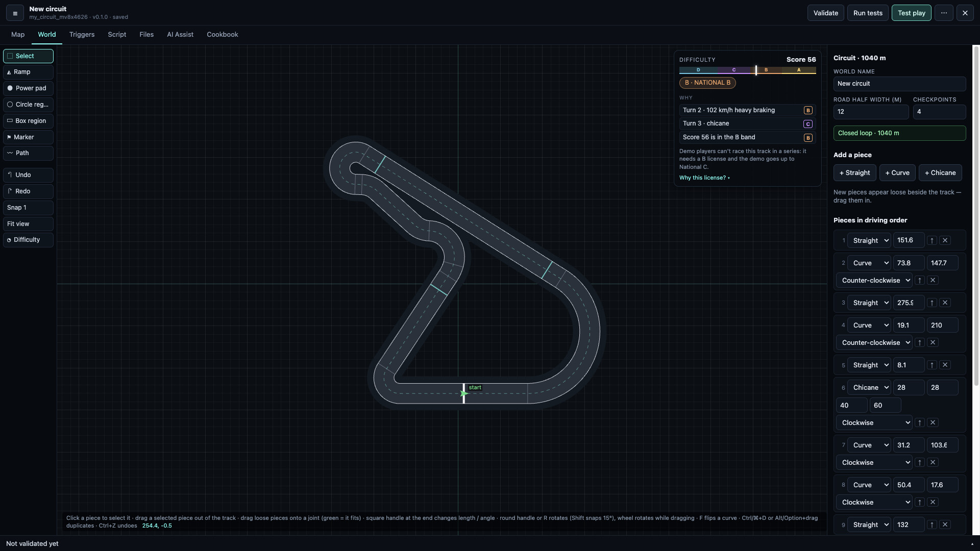Image resolution: width=980 pixels, height=551 pixels.
Task: Select the Path tool
Action: coord(28,153)
